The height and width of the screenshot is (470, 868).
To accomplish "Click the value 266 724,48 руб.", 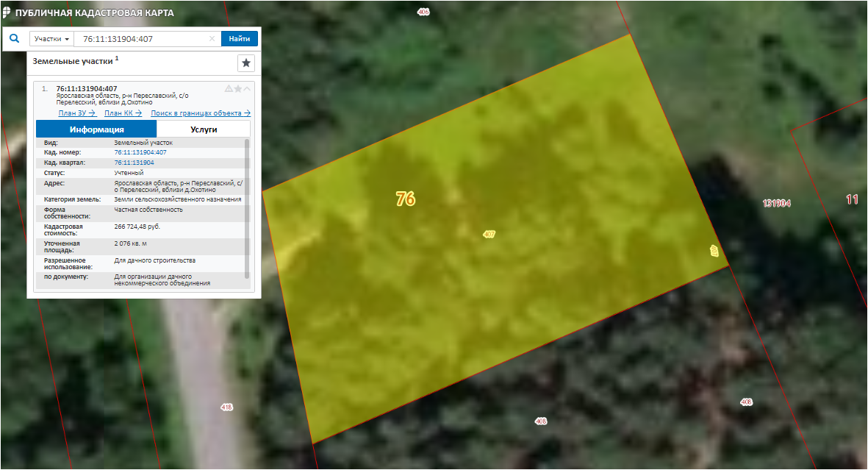I will tap(137, 227).
